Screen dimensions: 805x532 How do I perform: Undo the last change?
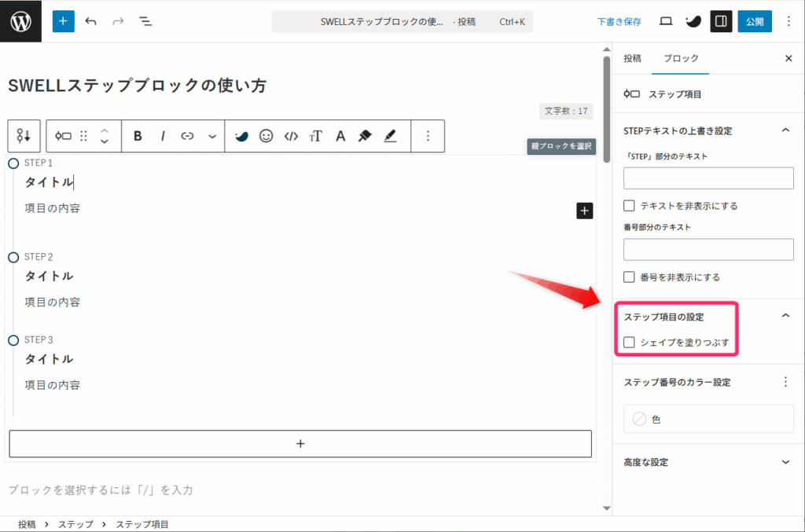click(91, 21)
